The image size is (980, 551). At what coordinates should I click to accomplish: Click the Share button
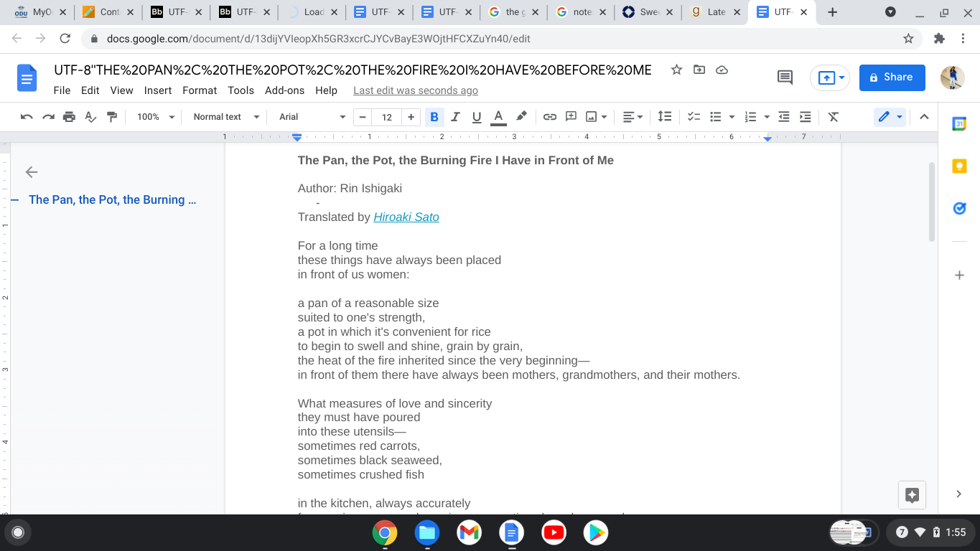892,77
